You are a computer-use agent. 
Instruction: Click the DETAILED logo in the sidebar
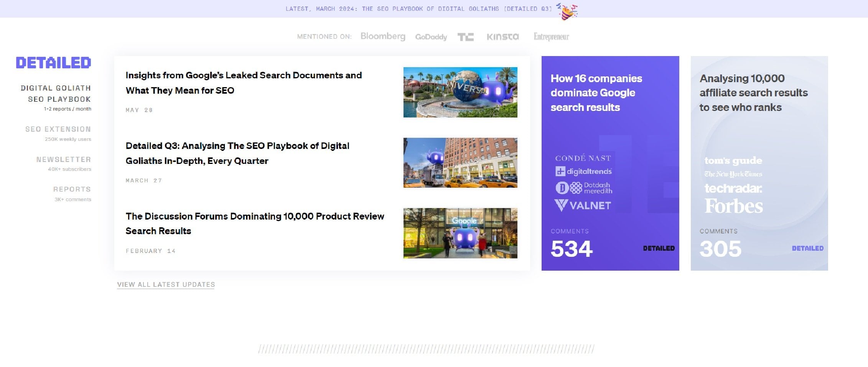point(53,63)
